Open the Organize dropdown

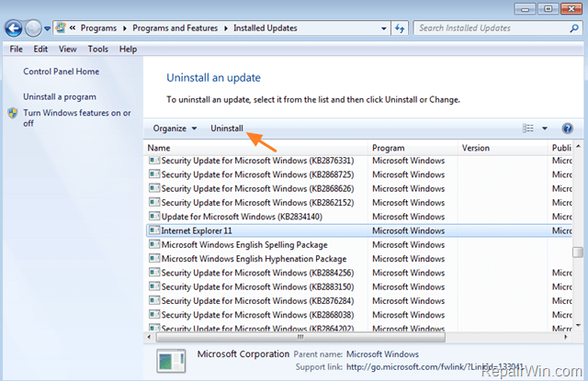tap(175, 129)
